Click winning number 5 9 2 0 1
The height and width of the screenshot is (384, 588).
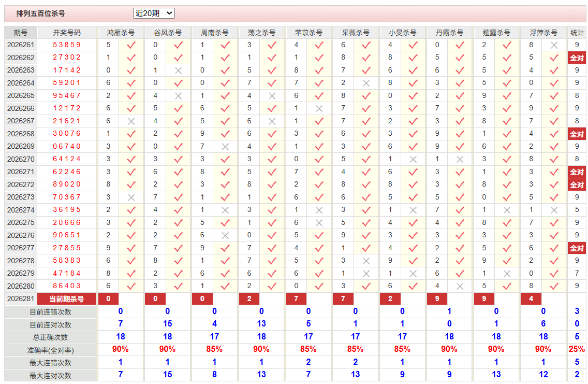click(67, 83)
